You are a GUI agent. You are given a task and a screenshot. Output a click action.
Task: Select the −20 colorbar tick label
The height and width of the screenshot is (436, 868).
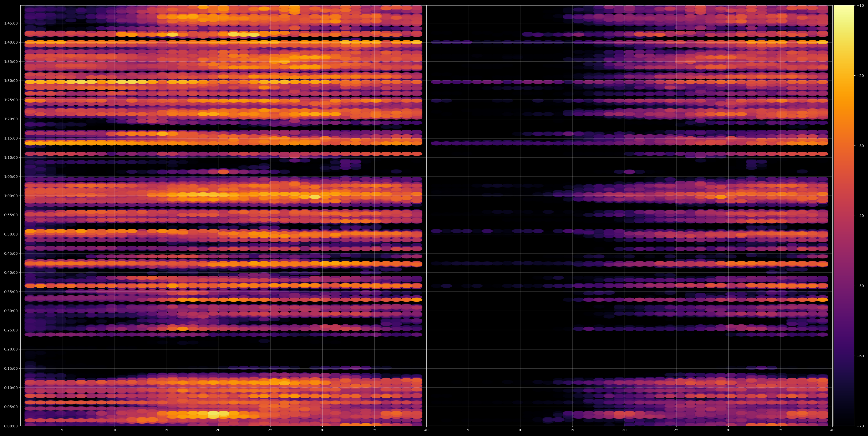point(860,76)
